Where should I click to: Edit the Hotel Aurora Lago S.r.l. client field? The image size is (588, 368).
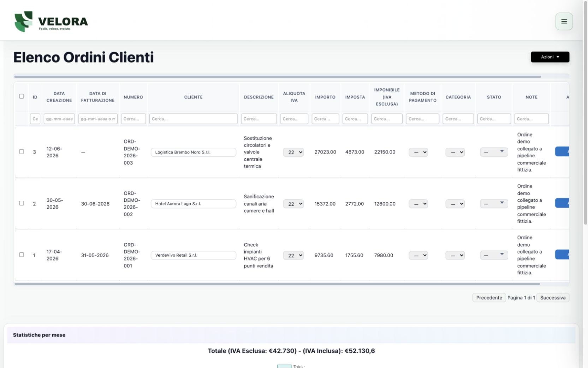194,204
